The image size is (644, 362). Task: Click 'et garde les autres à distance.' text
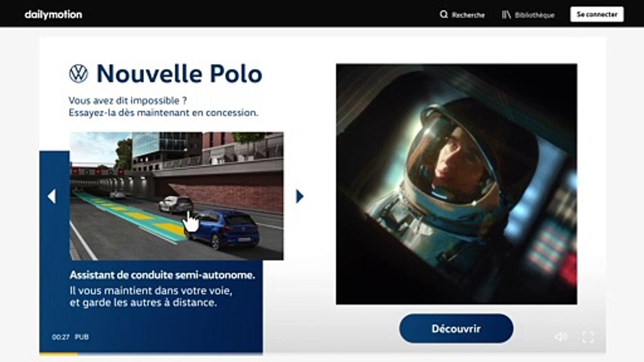click(143, 303)
